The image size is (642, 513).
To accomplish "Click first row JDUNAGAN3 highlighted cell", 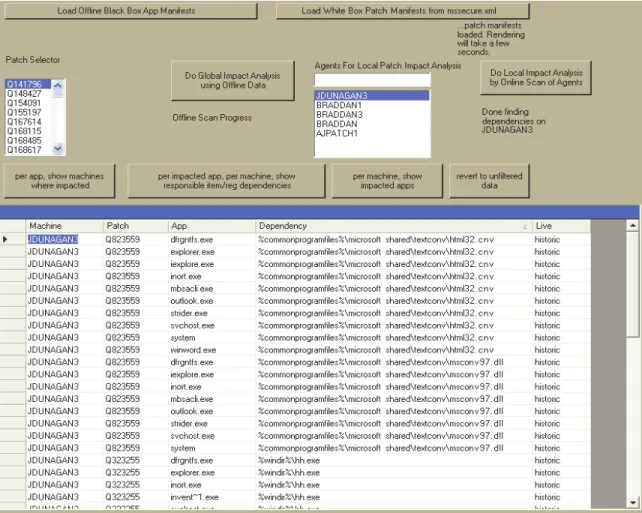I will (53, 239).
